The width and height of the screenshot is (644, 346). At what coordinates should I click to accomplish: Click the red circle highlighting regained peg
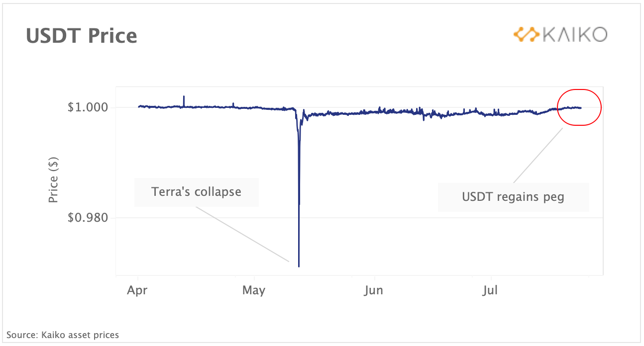click(579, 107)
